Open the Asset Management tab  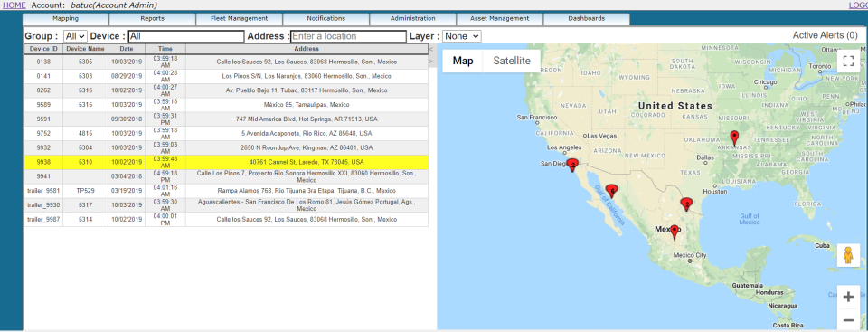[x=500, y=19]
